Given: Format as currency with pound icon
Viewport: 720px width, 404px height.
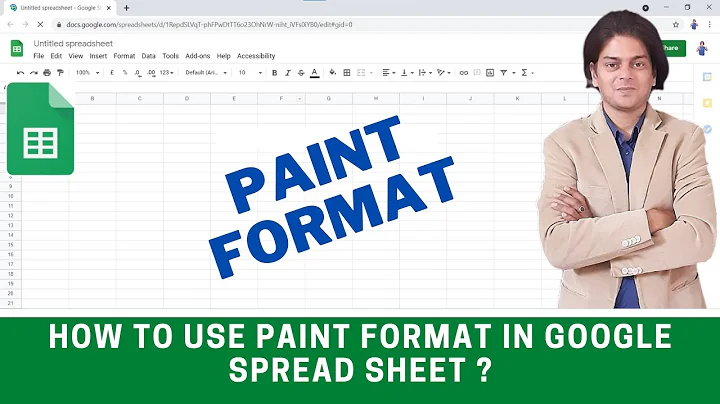Looking at the screenshot, I should click(x=112, y=73).
